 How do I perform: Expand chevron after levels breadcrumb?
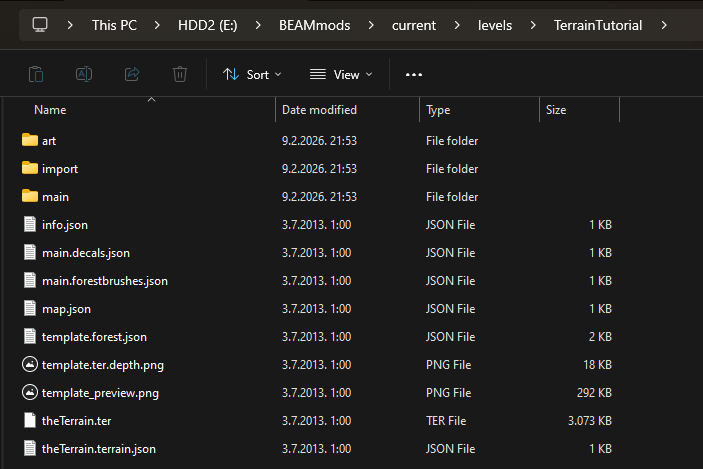pyautogui.click(x=533, y=25)
